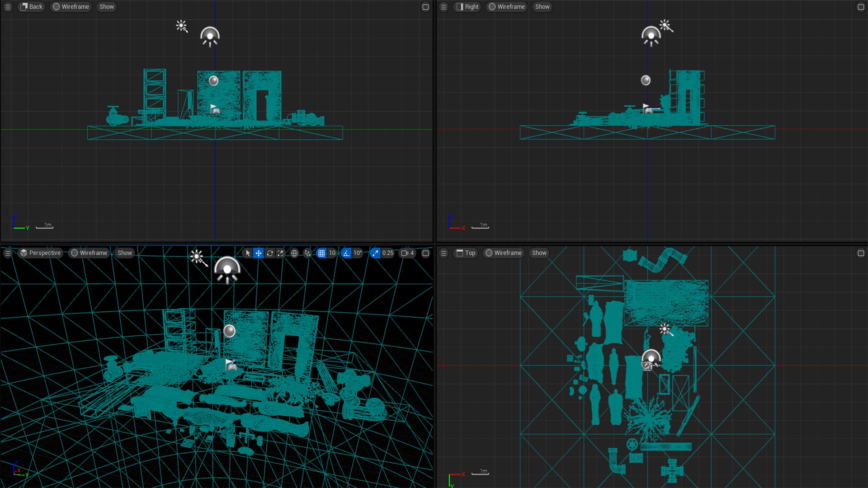868x488 pixels.
Task: Toggle surface snapping icon
Action: [x=307, y=253]
